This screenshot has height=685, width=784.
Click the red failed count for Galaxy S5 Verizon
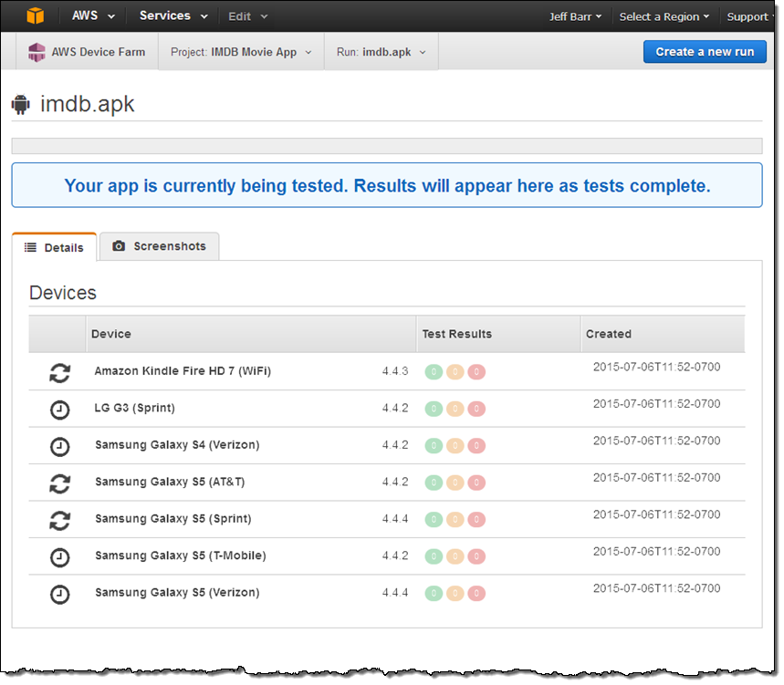[x=476, y=594]
